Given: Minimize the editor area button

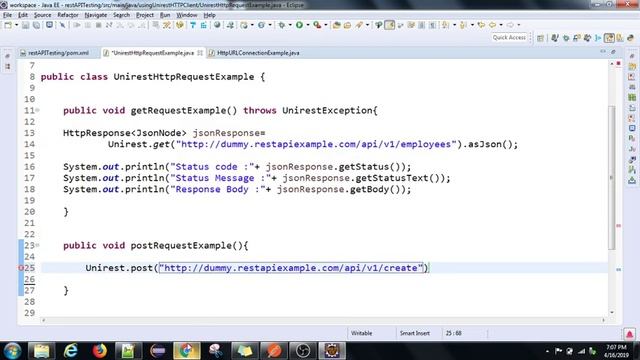Looking at the screenshot, I should 603,52.
